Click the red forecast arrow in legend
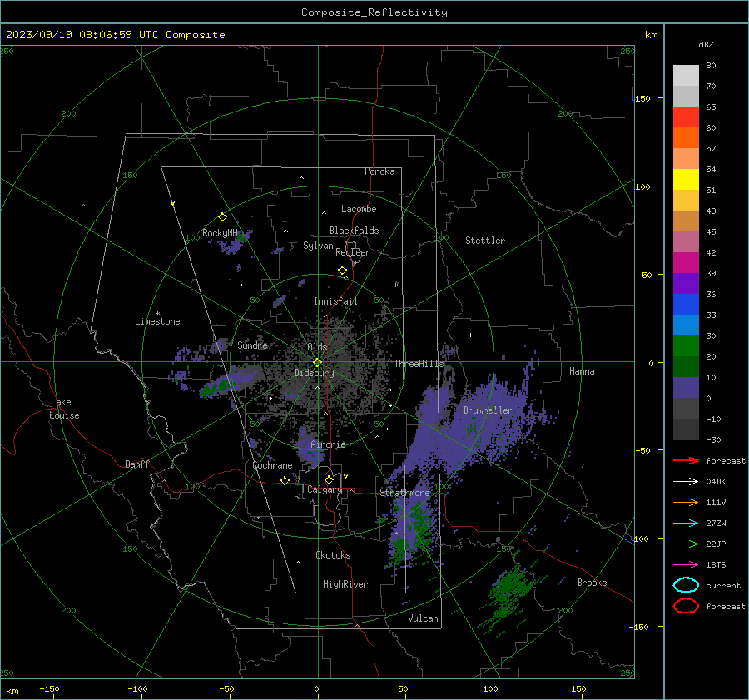The height and width of the screenshot is (700, 749). point(686,460)
